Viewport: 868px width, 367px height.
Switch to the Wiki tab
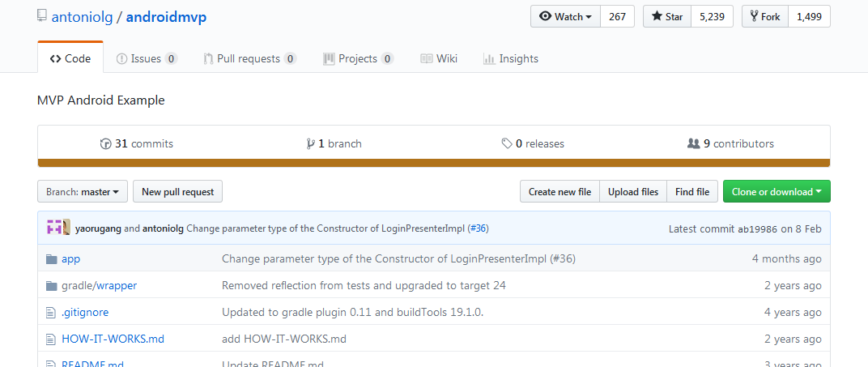tap(439, 58)
